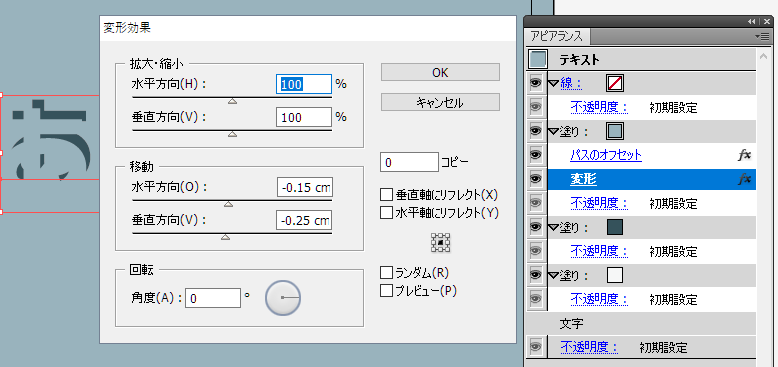Enable 水平軸にリフレクト(Y) checkbox
The width and height of the screenshot is (778, 367).
coord(386,213)
